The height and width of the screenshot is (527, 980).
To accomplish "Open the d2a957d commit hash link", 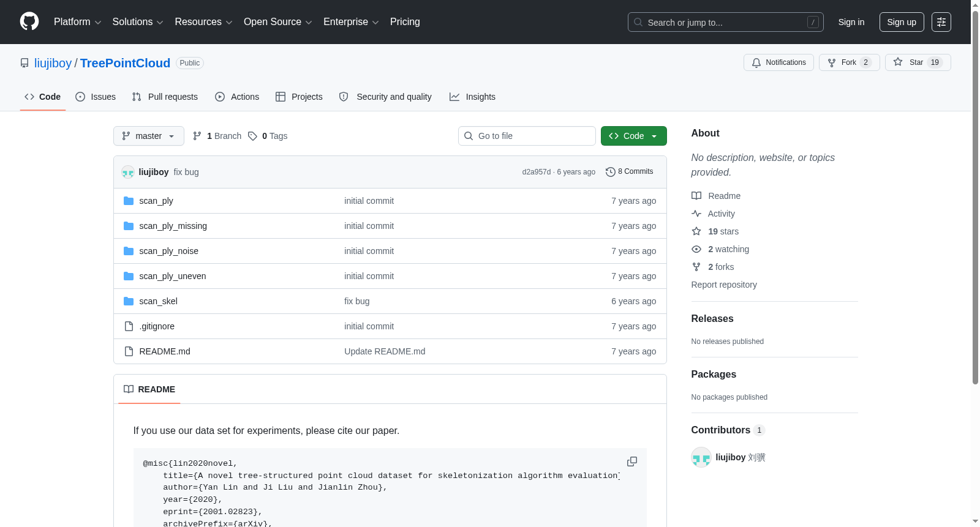I will click(x=537, y=172).
